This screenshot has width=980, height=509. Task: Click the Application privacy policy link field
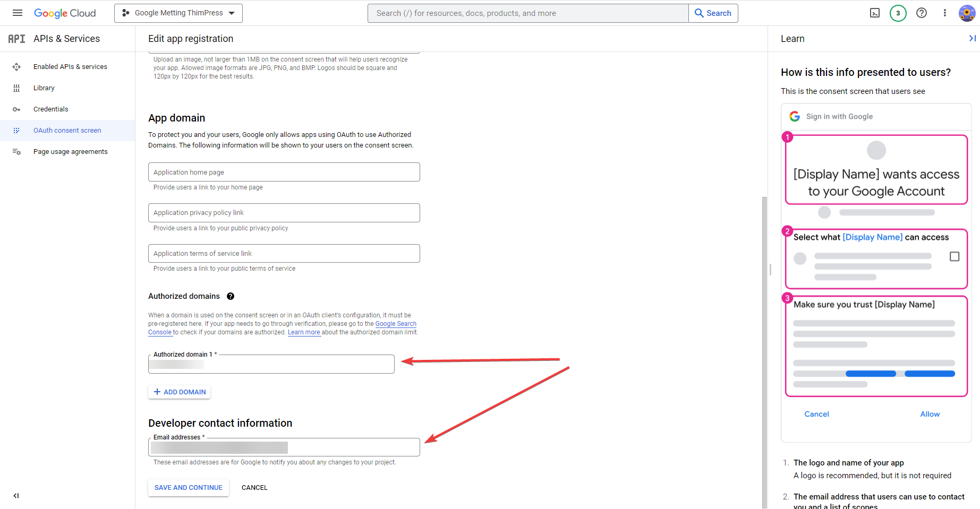tap(284, 213)
